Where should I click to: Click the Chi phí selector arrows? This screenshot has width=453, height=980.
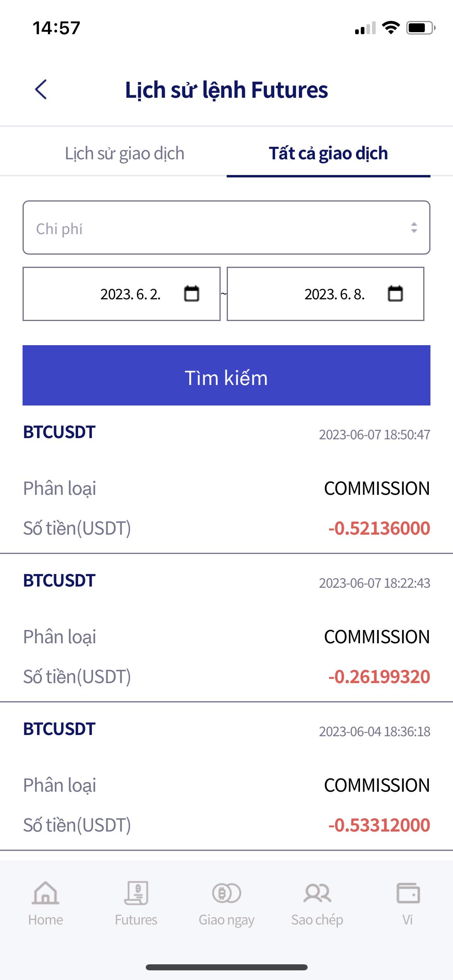coord(414,228)
